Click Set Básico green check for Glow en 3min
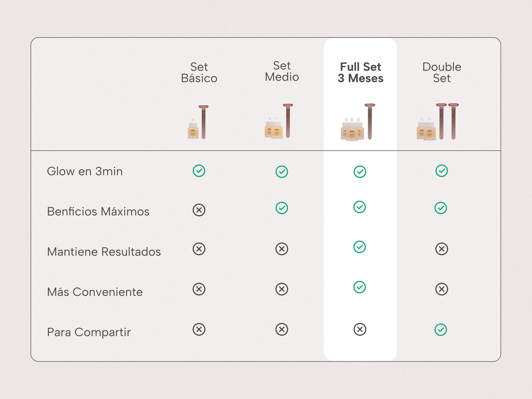 [x=199, y=171]
